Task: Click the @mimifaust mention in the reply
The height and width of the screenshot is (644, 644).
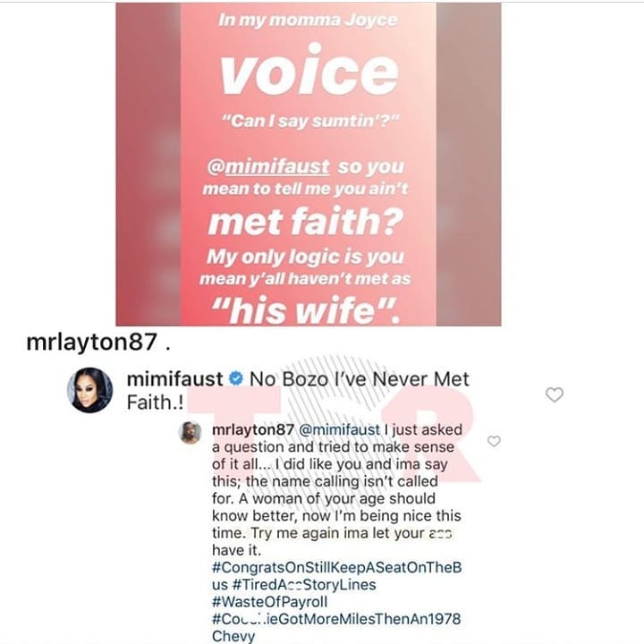Action: coord(339,429)
